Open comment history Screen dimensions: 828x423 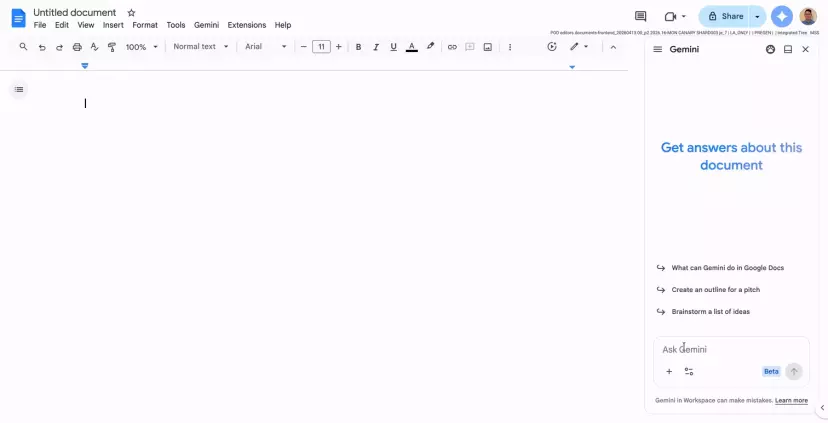pos(641,16)
